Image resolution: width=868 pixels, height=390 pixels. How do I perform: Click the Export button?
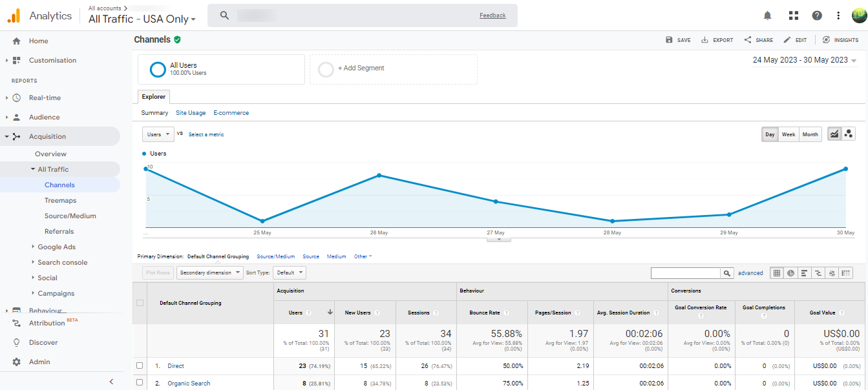coord(717,40)
